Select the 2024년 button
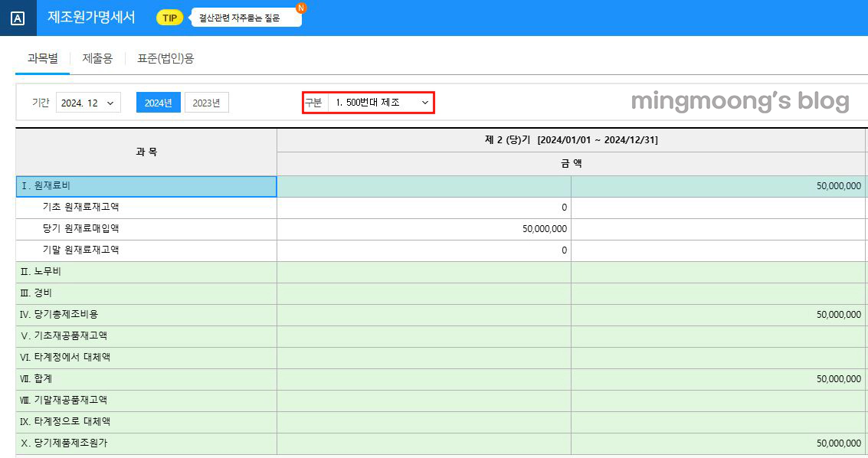The image size is (868, 458). pos(159,103)
